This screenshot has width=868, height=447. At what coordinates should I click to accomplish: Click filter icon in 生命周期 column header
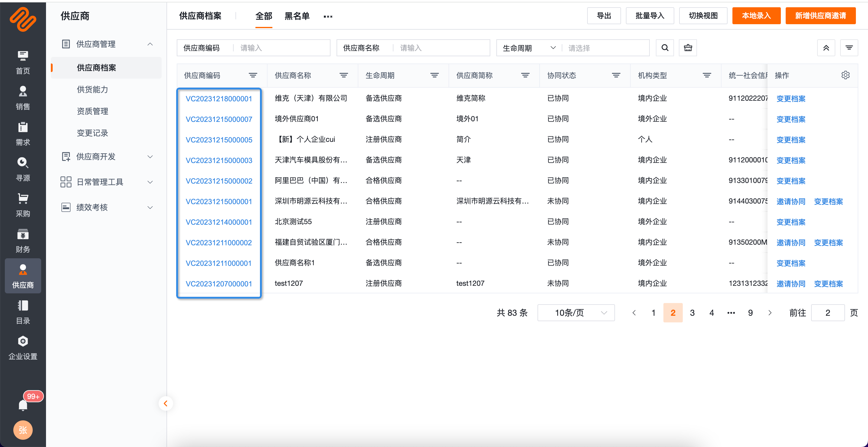point(435,75)
